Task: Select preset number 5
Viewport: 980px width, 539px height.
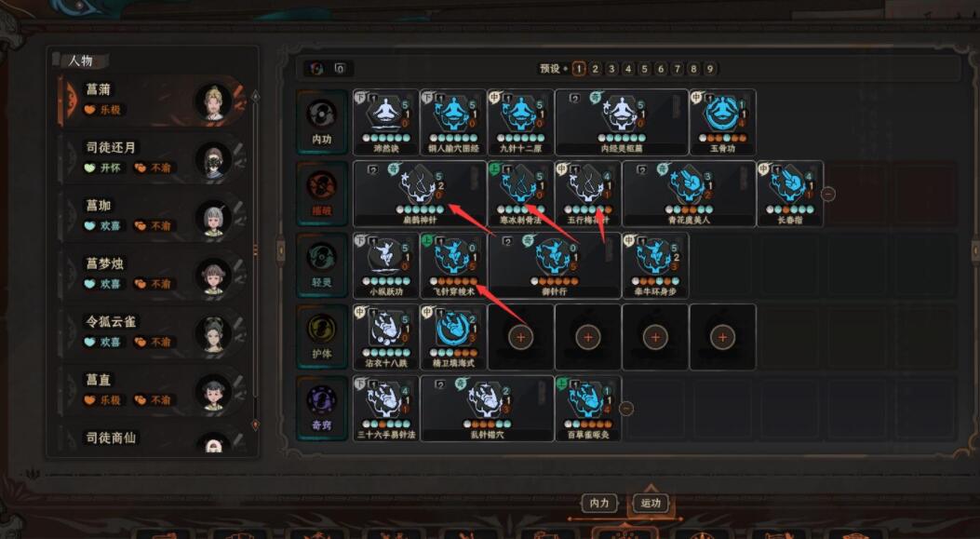Action: (644, 69)
